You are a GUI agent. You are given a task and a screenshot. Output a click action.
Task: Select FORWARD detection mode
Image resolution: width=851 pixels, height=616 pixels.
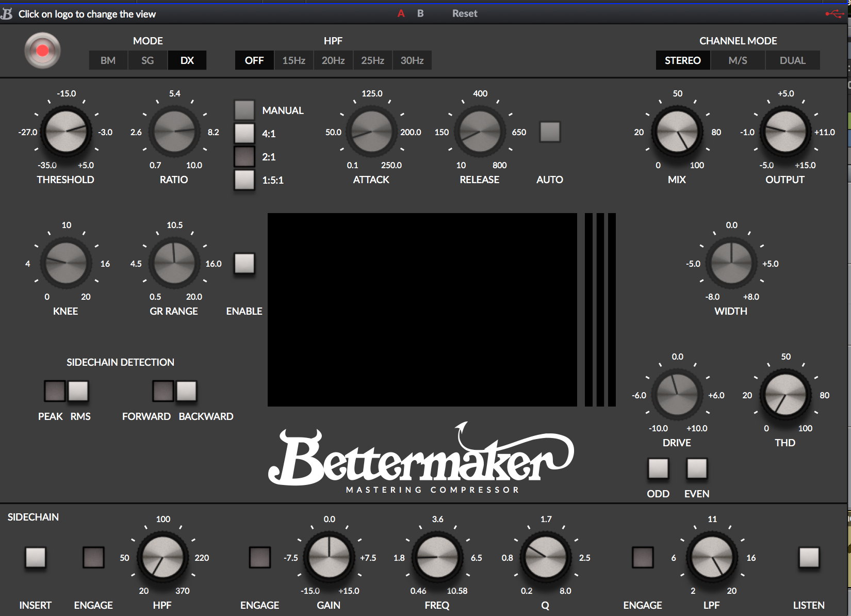click(x=163, y=391)
